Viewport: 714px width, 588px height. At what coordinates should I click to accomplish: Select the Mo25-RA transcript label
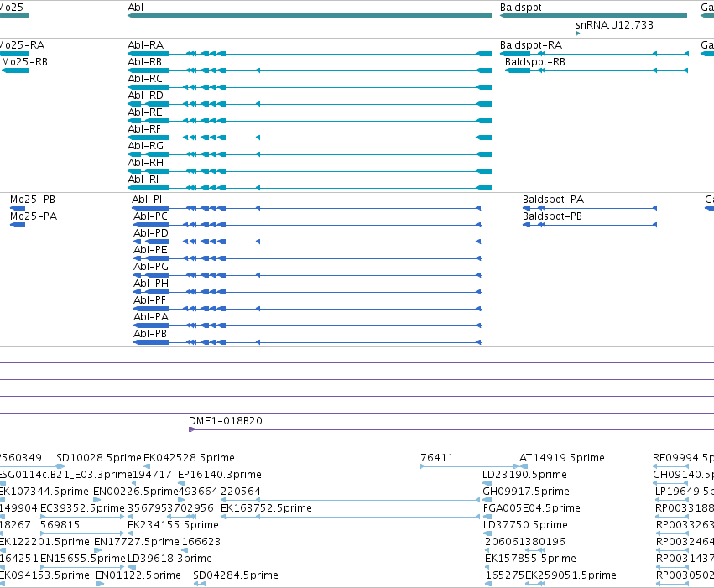click(22, 45)
